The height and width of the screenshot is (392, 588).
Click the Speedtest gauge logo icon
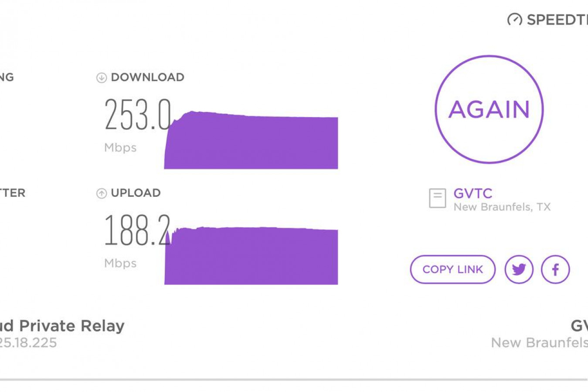pos(515,20)
